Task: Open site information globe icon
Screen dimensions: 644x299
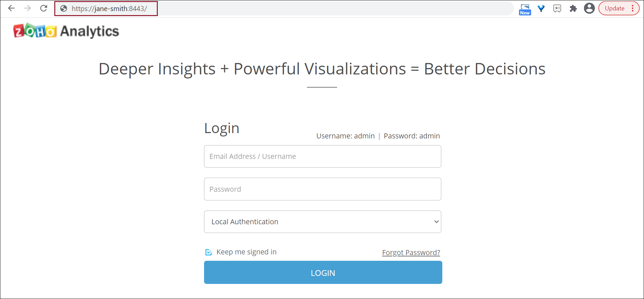Action: [x=64, y=9]
